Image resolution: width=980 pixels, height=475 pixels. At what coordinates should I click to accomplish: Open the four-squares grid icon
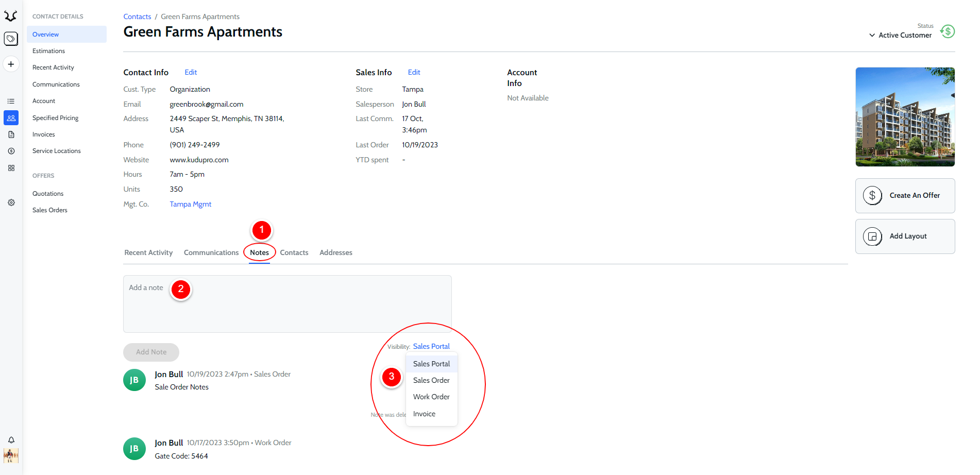tap(11, 168)
